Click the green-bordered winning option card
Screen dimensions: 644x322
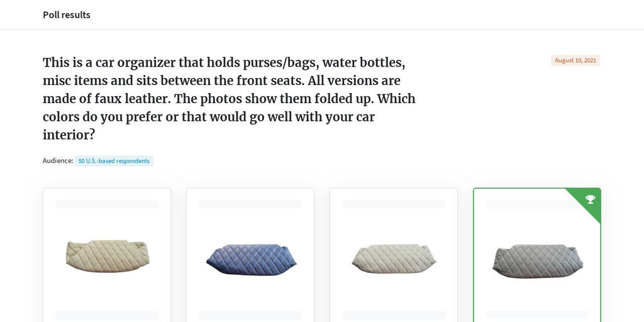[x=537, y=255]
